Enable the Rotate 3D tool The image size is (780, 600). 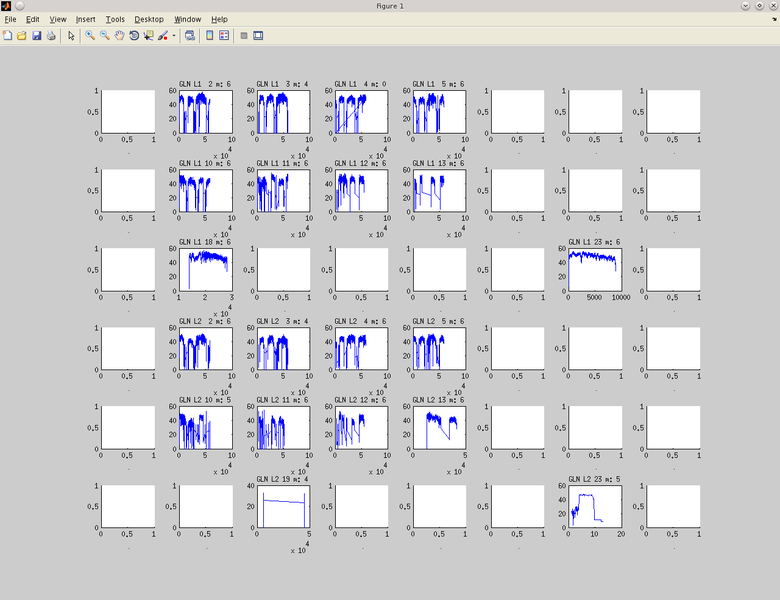coord(134,36)
